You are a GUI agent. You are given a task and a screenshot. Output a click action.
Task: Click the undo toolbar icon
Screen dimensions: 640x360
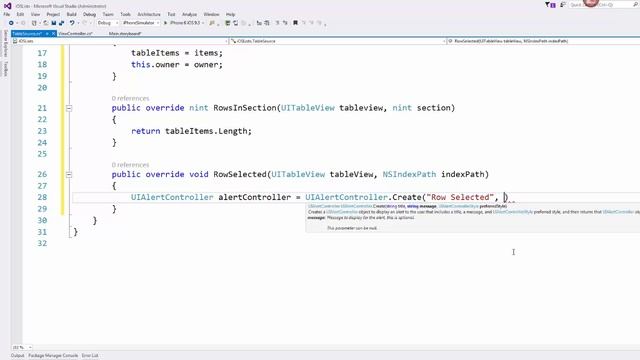point(72,23)
